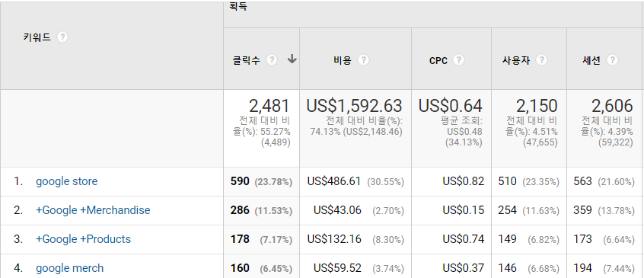Select average CPC US$0.64
Screen dimensions: 644x278
click(x=451, y=106)
